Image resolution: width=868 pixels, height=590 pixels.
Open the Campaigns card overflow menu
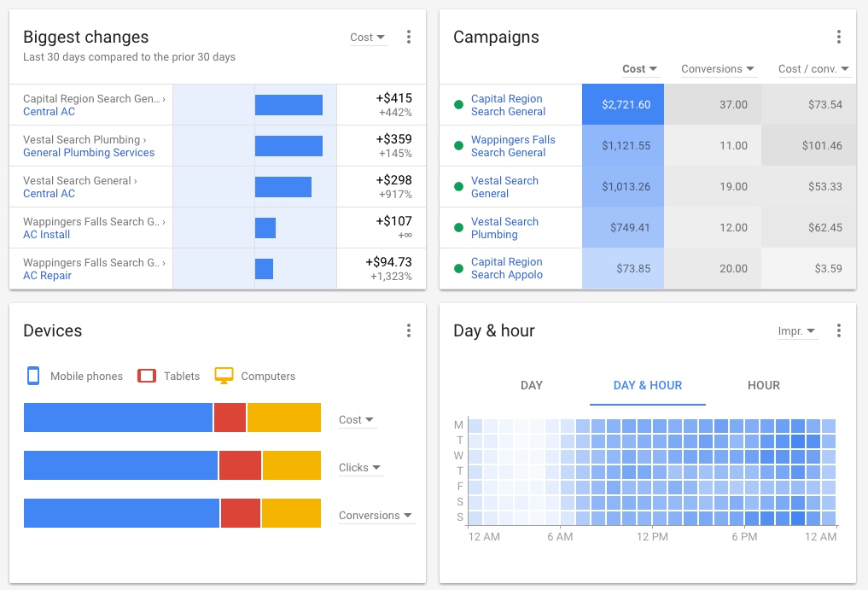coord(839,37)
